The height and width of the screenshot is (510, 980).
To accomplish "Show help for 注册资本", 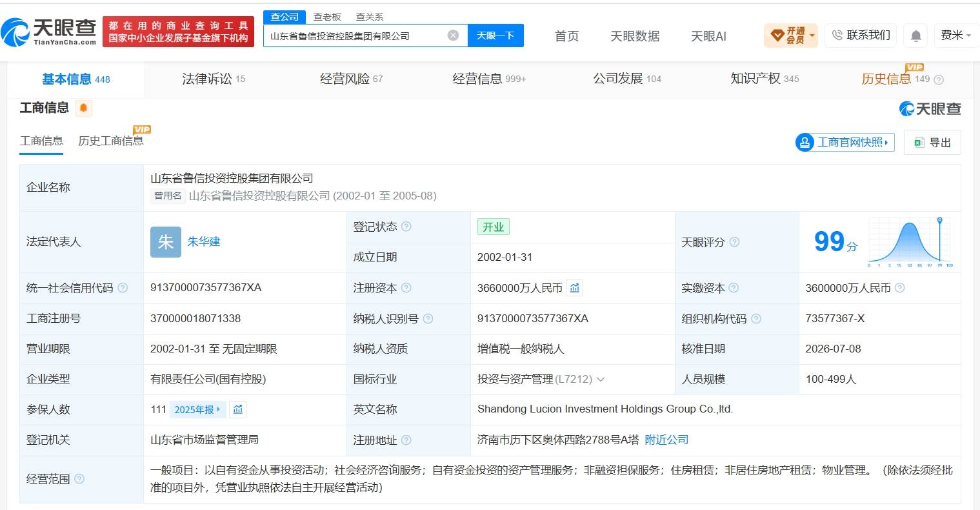I will (406, 288).
